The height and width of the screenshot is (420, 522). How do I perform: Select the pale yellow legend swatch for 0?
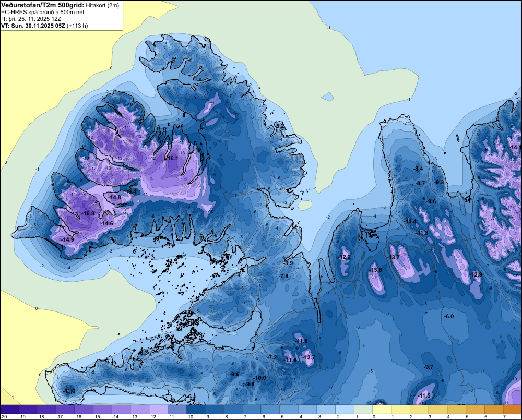coord(382,410)
